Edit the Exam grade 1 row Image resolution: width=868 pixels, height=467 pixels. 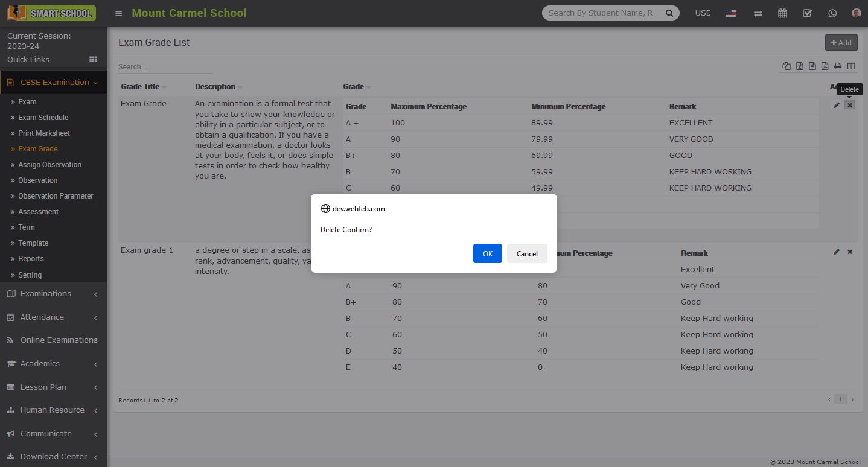click(x=837, y=252)
